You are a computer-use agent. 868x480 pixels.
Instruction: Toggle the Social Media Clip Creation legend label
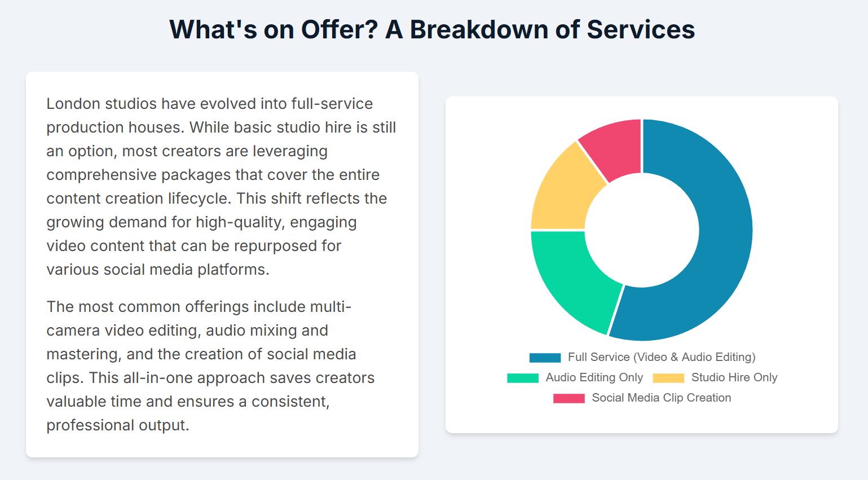point(662,398)
